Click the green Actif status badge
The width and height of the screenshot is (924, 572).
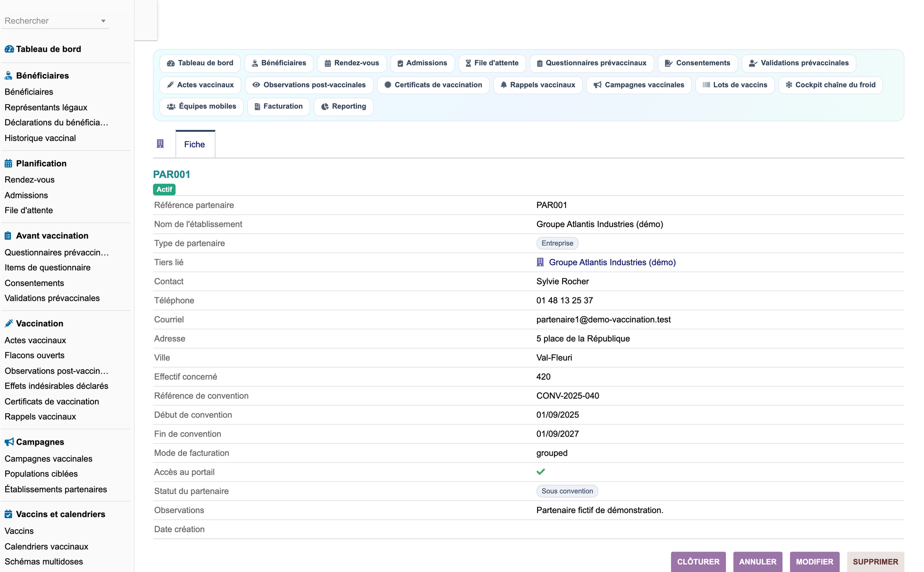(164, 190)
